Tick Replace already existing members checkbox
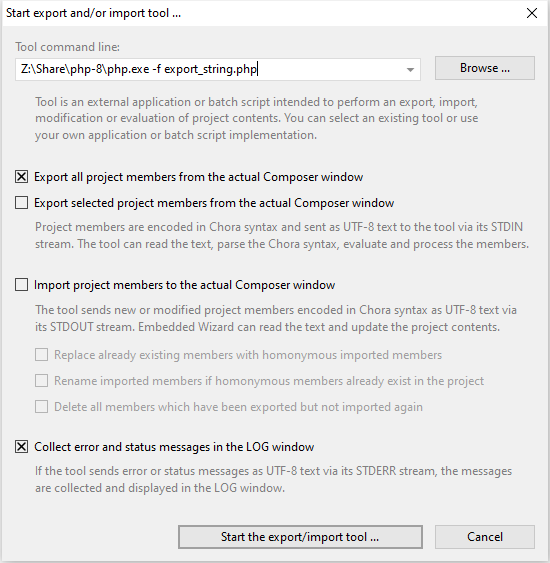Screen dimensions: 550x563 click(41, 355)
